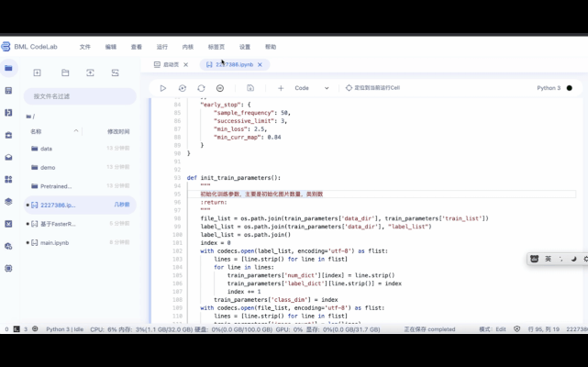588x367 pixels.
Task: Open the 文件 menu
Action: tap(85, 47)
